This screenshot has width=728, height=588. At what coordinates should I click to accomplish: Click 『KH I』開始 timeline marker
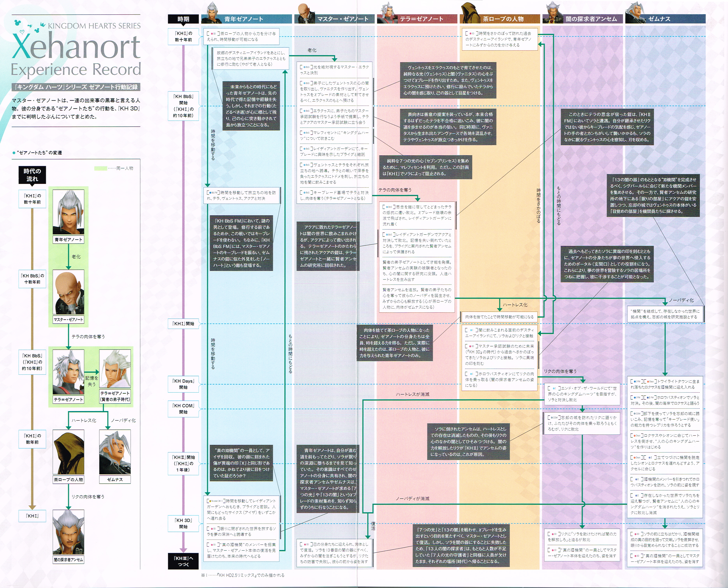pos(183,324)
